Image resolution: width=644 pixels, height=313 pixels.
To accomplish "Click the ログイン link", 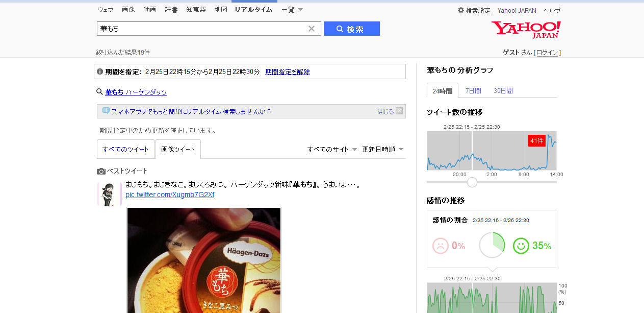I will point(547,53).
